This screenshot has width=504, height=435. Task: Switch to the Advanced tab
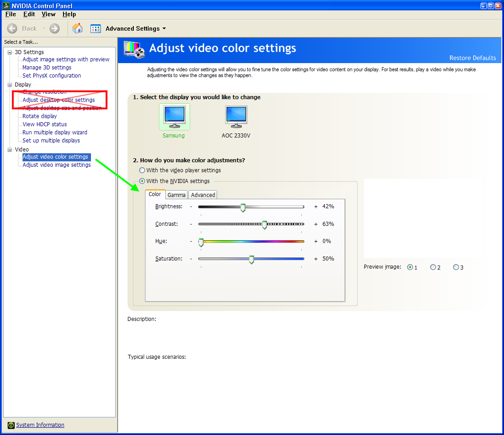pyautogui.click(x=203, y=195)
